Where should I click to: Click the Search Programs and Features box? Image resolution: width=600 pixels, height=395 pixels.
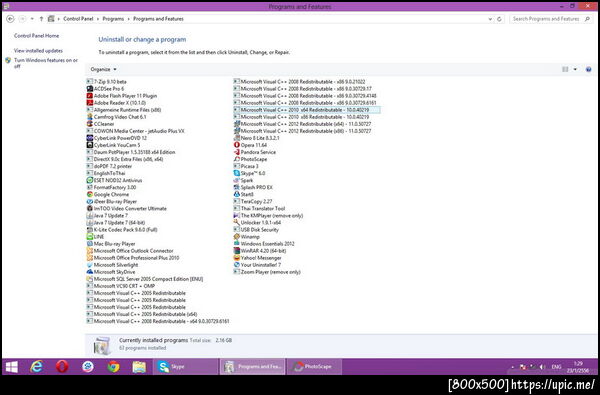click(x=550, y=19)
